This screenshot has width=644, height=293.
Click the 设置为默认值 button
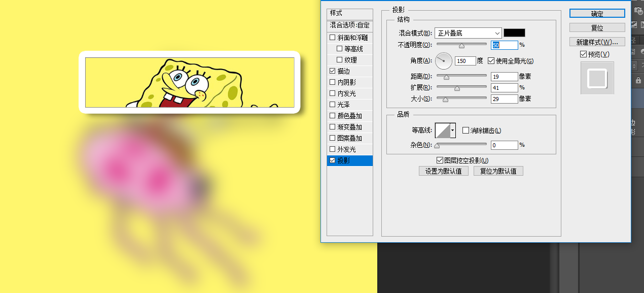(x=444, y=171)
